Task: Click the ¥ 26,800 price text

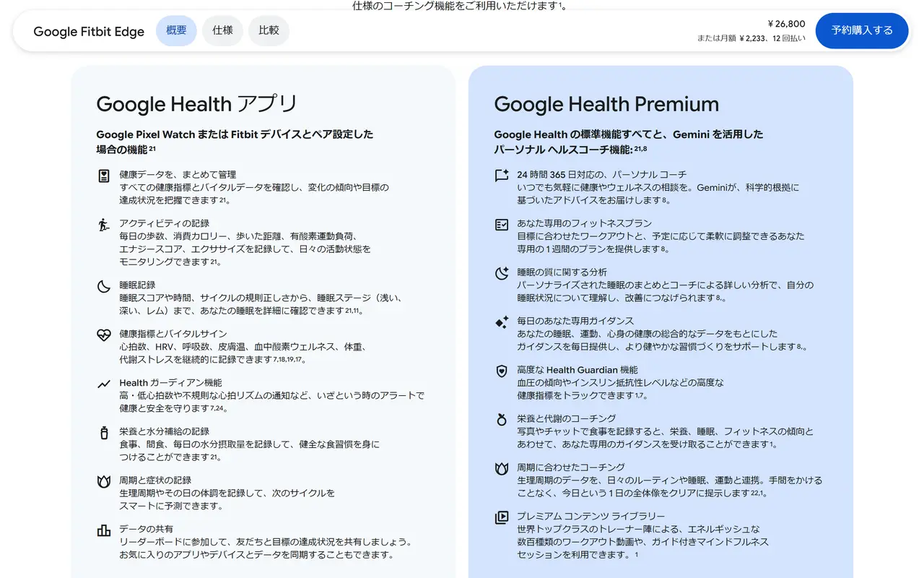Action: click(786, 24)
